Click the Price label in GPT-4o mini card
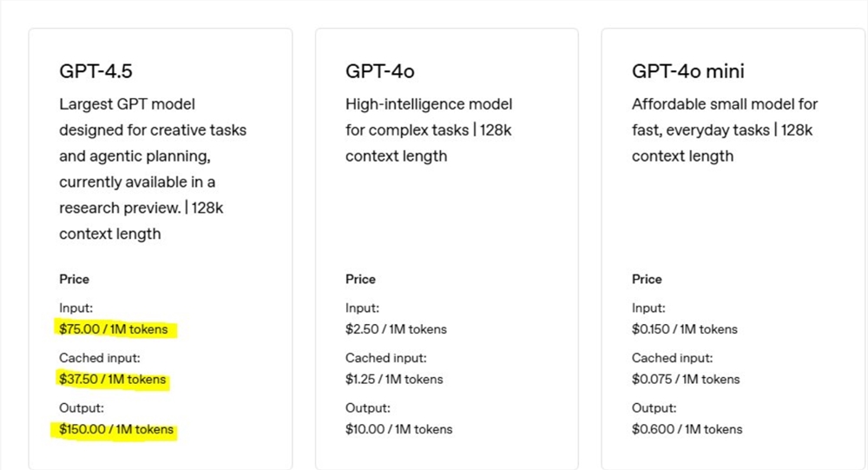Viewport: 868px width, 470px height. (647, 280)
